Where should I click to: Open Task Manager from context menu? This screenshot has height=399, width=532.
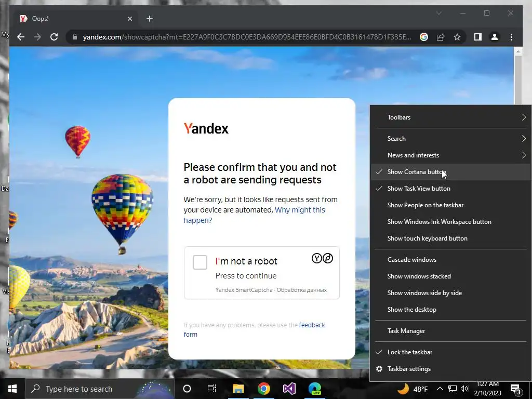[x=450, y=331]
